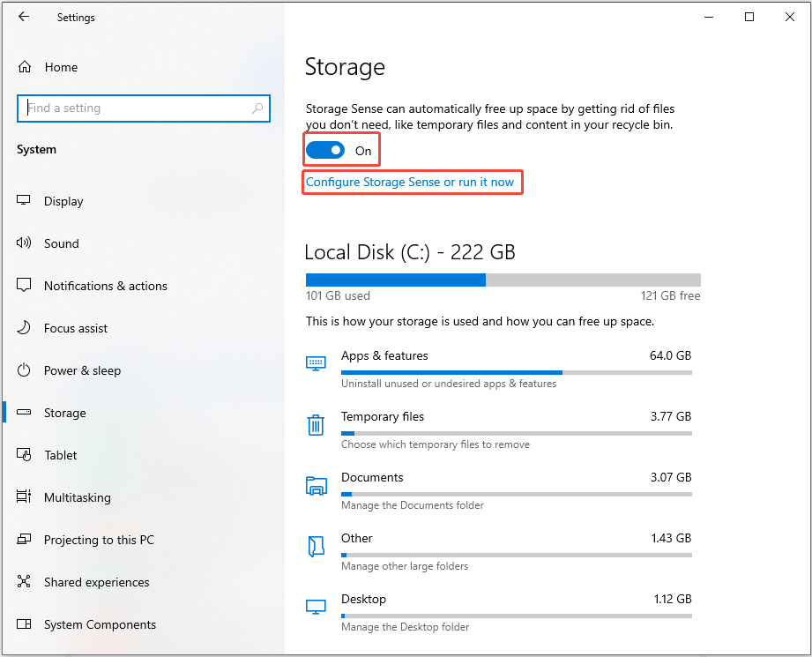The image size is (812, 657).
Task: Click the '64.0 GB' size value
Action: point(671,355)
